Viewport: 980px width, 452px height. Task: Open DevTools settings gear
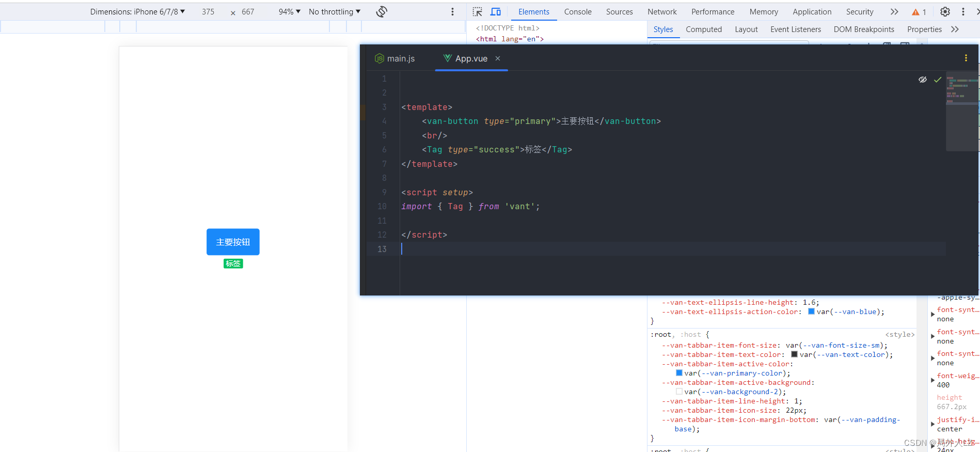945,11
